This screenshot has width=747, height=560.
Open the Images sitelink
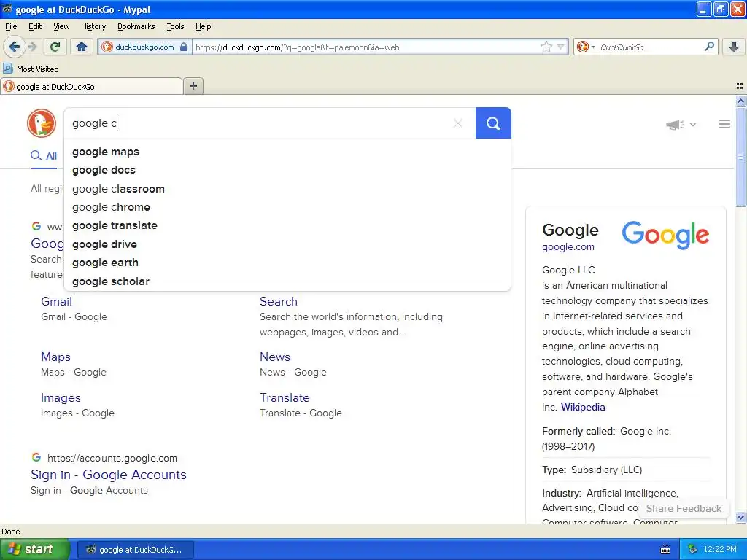click(61, 397)
